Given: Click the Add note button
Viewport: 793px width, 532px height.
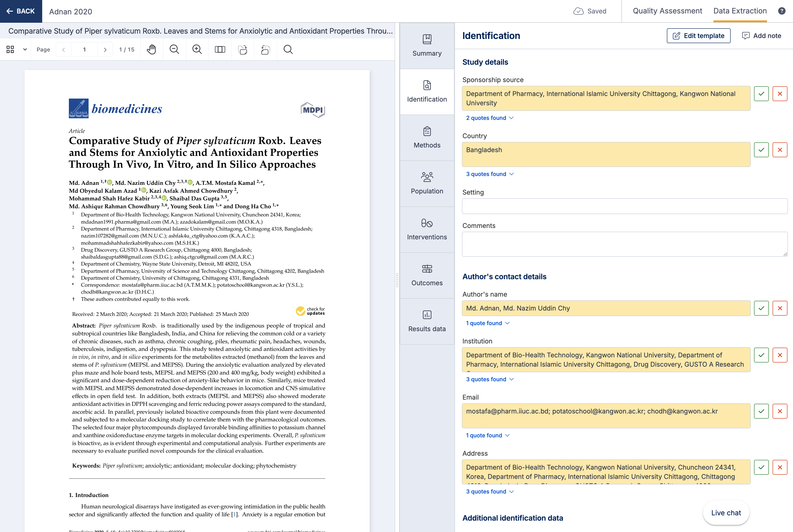Looking at the screenshot, I should click(761, 36).
